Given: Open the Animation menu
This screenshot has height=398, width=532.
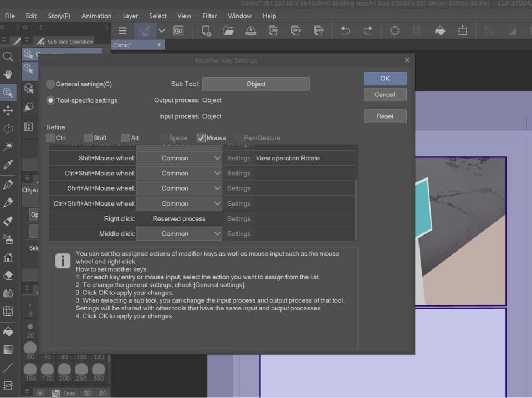Looking at the screenshot, I should [96, 16].
